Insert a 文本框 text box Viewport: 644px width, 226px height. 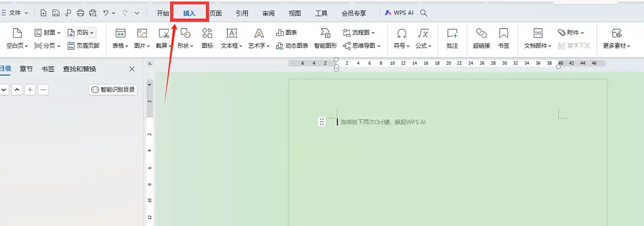point(232,39)
